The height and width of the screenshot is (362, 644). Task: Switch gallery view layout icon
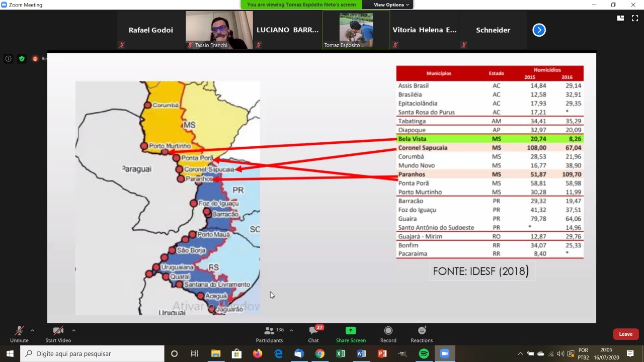tap(620, 18)
